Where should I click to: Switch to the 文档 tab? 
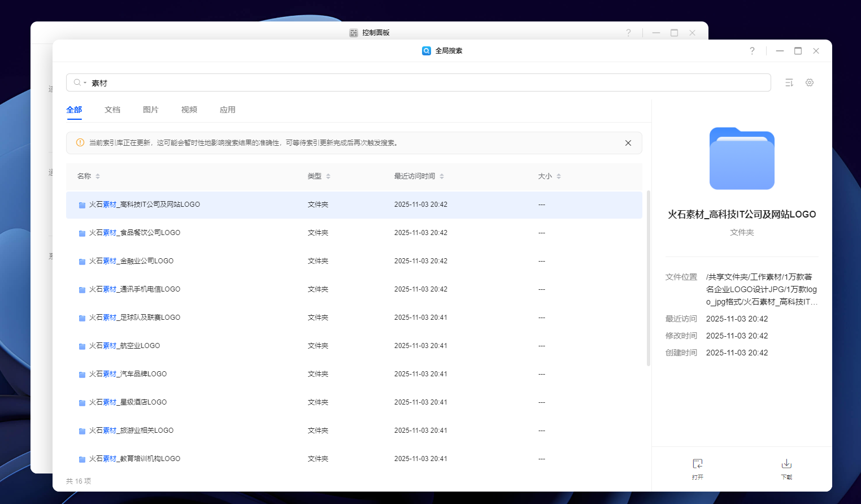pos(112,110)
